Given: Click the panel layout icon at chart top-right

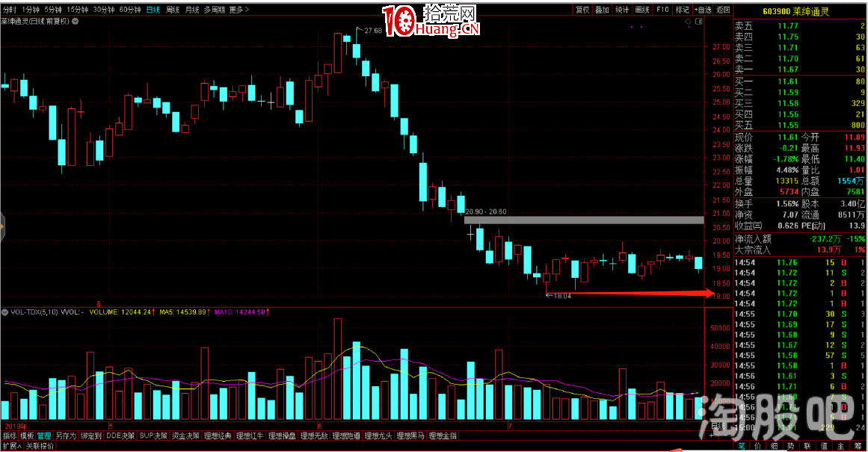Looking at the screenshot, I should [x=698, y=22].
